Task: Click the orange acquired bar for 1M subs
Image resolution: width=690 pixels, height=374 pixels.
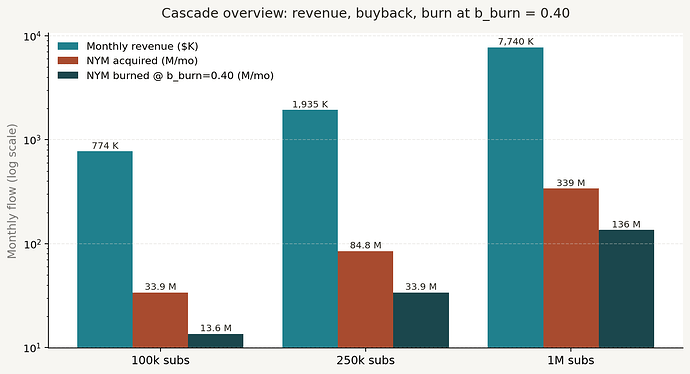Action: pos(571,268)
